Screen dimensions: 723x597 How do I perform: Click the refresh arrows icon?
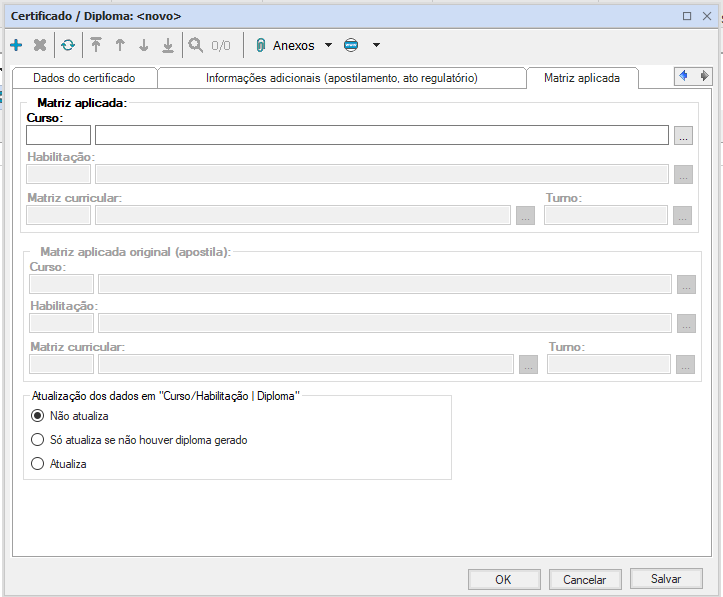(67, 45)
